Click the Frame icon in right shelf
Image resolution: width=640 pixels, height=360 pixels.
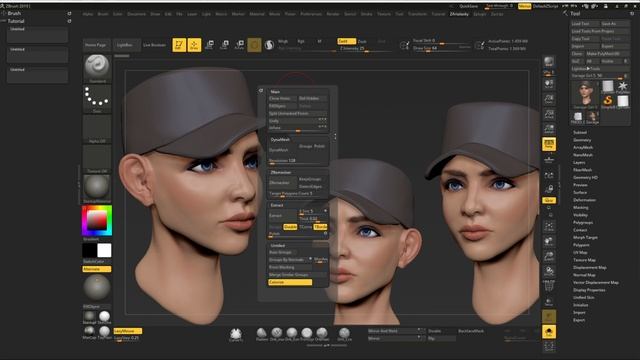[549, 226]
